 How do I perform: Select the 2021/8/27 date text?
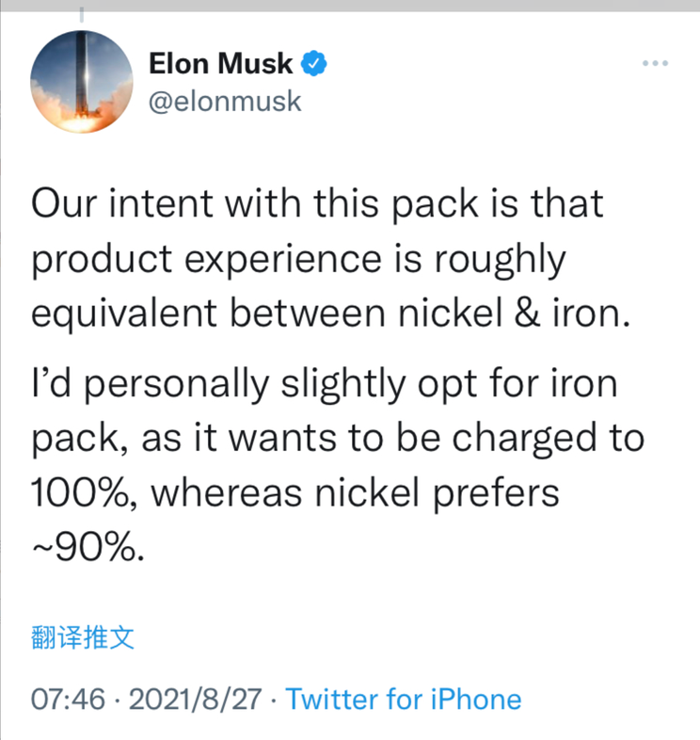click(x=194, y=700)
